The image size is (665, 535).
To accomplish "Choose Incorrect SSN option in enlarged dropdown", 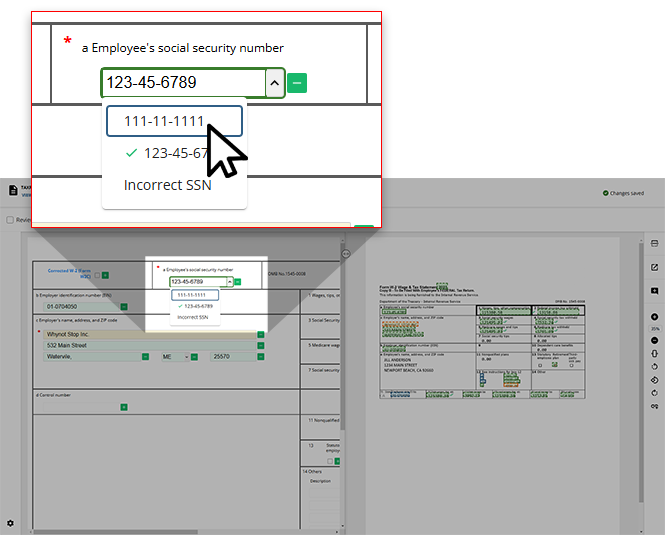I will pos(167,185).
